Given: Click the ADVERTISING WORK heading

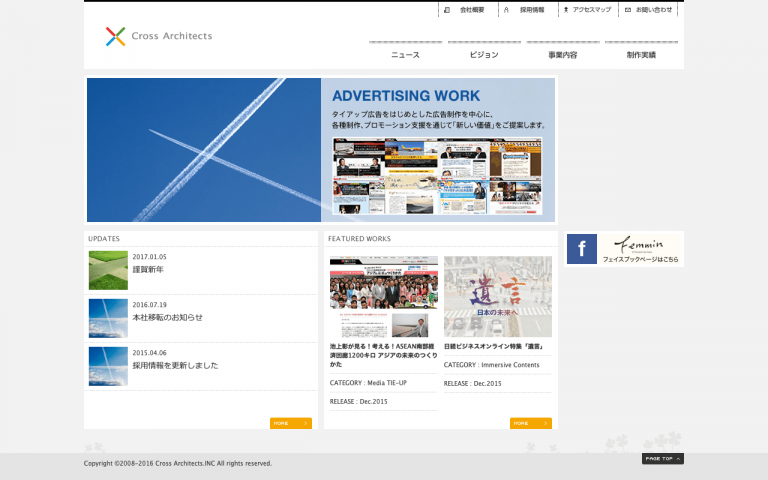Looking at the screenshot, I should coord(406,96).
